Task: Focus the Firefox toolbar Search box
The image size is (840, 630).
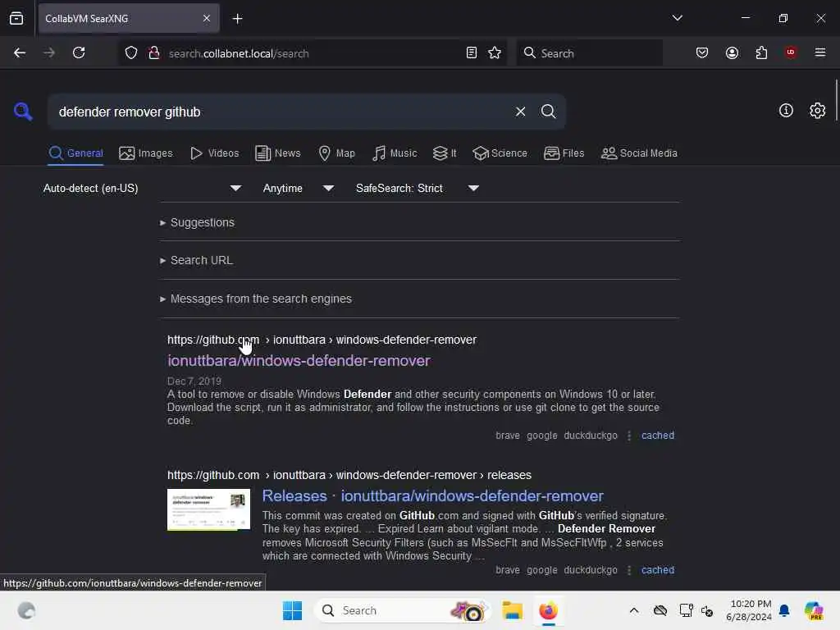Action: (x=589, y=53)
